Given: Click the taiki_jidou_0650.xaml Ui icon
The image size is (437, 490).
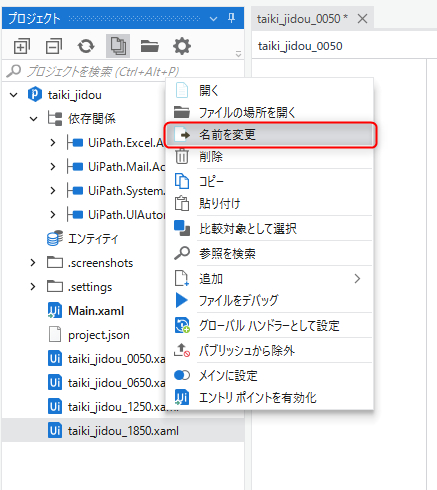Looking at the screenshot, I should pyautogui.click(x=55, y=382).
